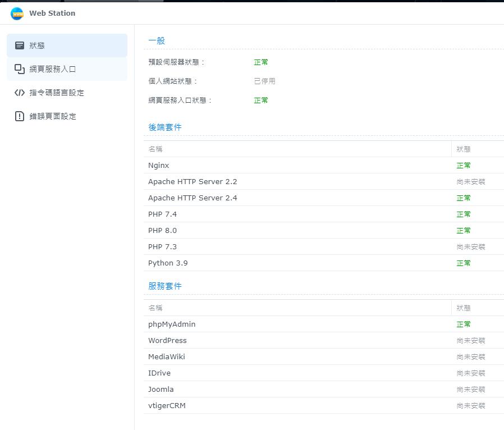Select the Apache HTTP Server 2.2 row
This screenshot has height=430, width=504.
tap(324, 182)
